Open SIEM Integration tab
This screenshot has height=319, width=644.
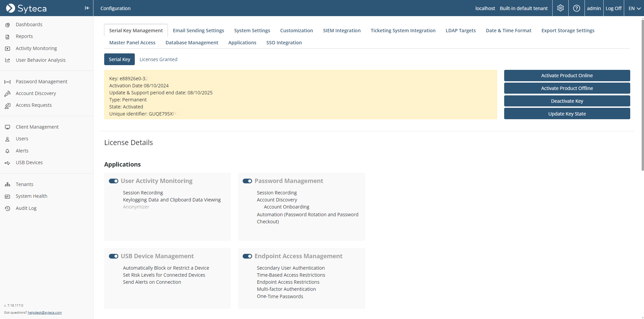point(342,31)
